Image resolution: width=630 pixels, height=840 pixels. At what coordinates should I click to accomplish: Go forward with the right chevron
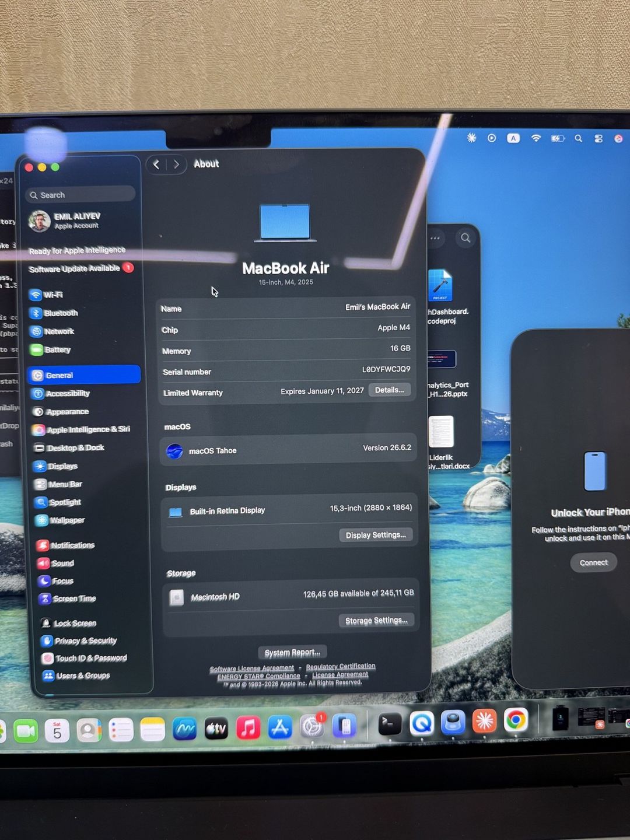point(176,164)
